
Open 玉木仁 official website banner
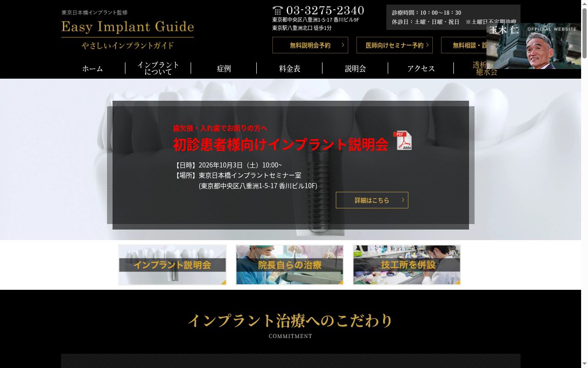(534, 46)
